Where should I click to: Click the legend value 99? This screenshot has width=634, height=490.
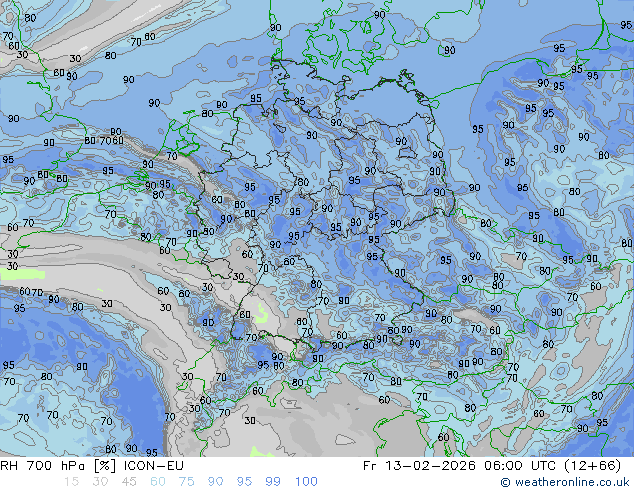273,482
